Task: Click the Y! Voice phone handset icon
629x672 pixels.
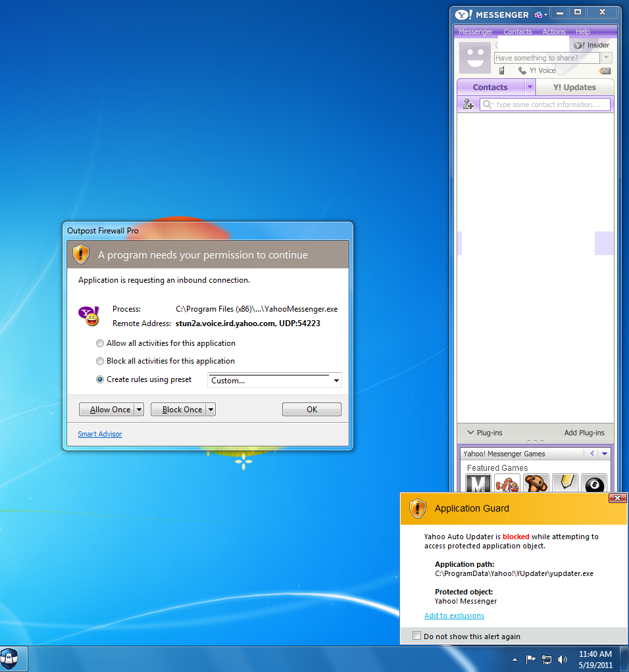Action: [x=522, y=71]
